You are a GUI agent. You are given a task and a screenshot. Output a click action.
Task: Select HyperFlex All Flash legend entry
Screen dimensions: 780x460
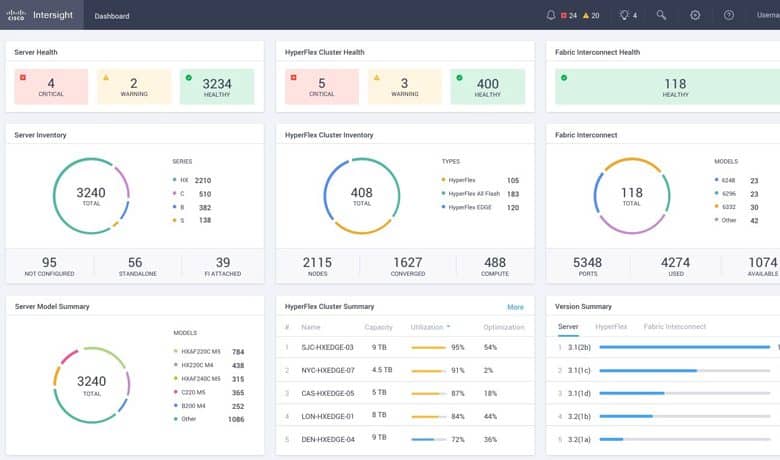(x=480, y=194)
